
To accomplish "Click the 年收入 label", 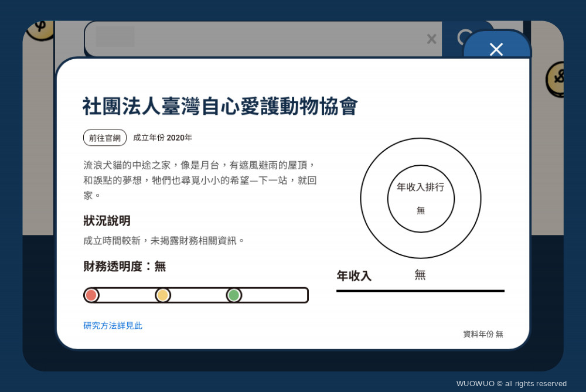I will coord(354,276).
